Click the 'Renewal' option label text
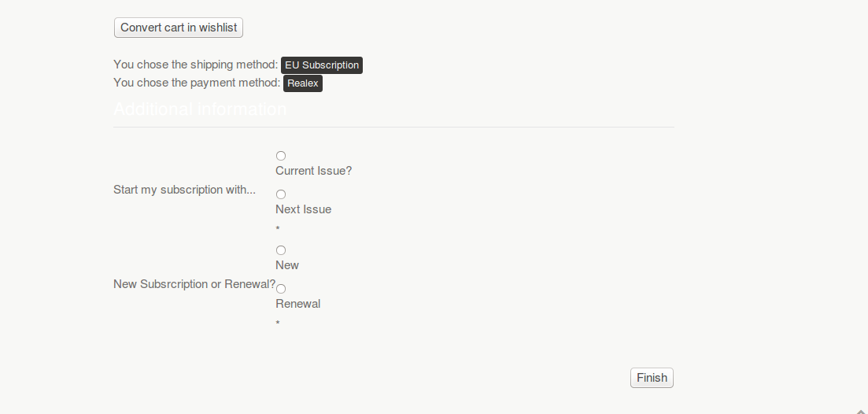This screenshot has width=868, height=414. point(297,304)
